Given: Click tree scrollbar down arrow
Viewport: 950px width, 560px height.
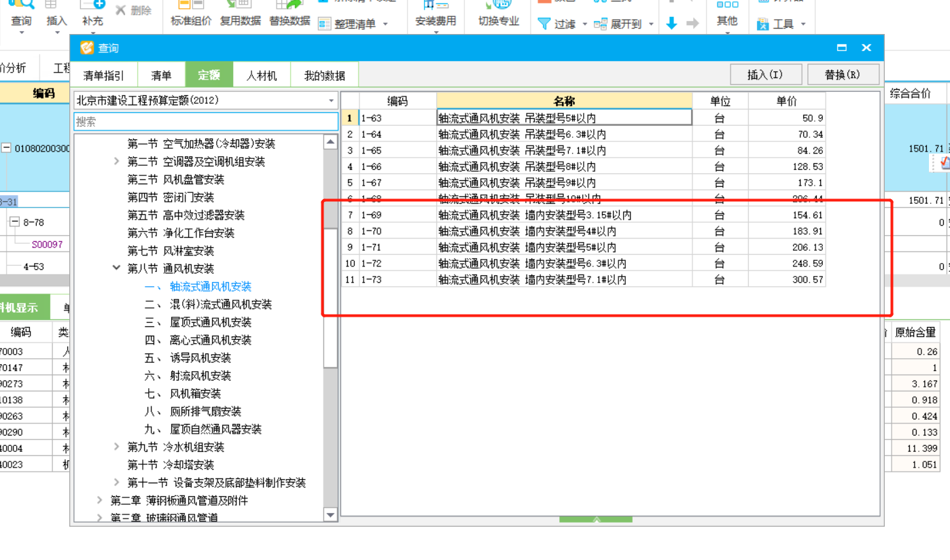Looking at the screenshot, I should point(330,515).
